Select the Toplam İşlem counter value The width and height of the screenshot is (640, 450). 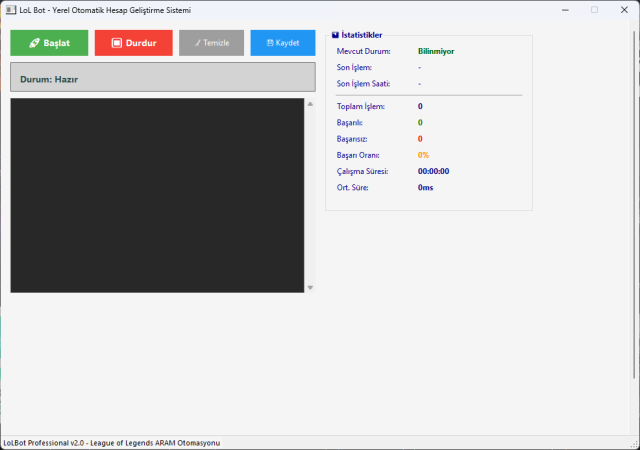click(420, 106)
